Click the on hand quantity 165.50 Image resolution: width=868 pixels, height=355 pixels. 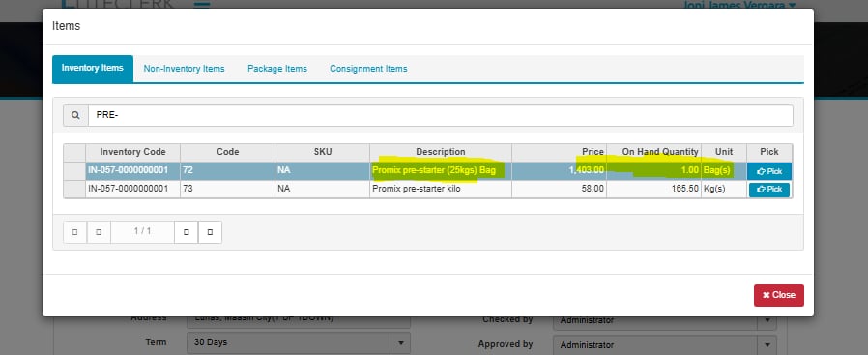pyautogui.click(x=653, y=189)
